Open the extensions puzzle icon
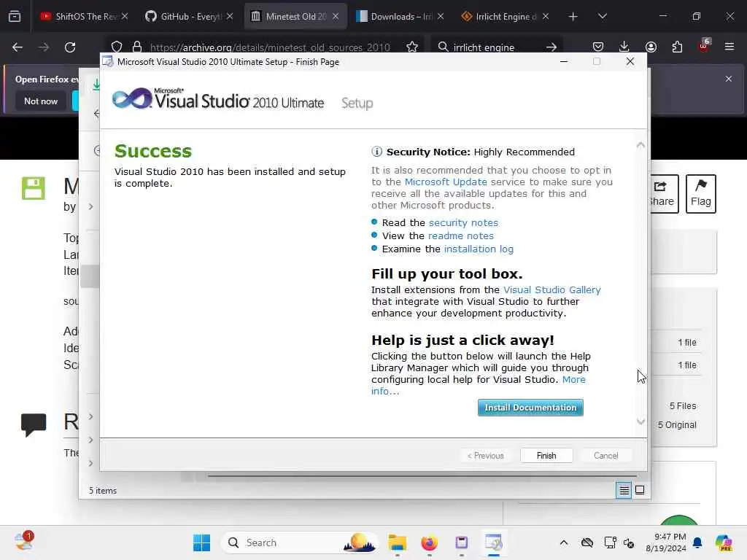The height and width of the screenshot is (560, 747). pos(677,47)
